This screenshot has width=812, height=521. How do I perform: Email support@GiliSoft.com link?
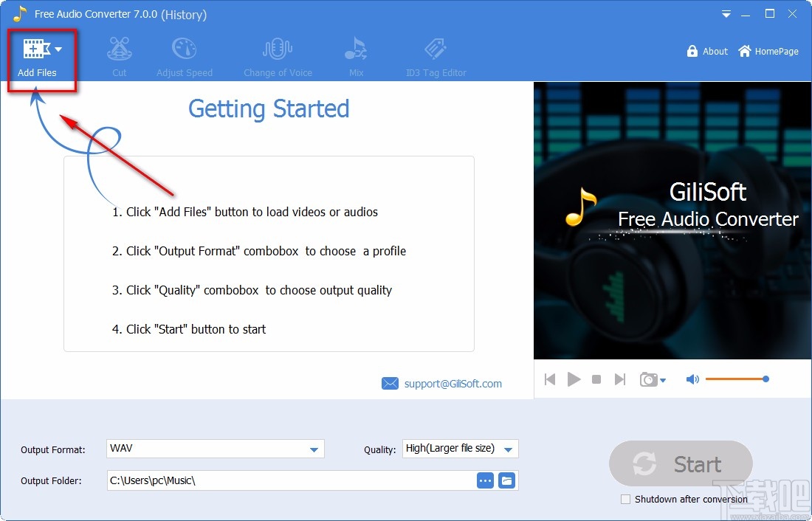(453, 384)
